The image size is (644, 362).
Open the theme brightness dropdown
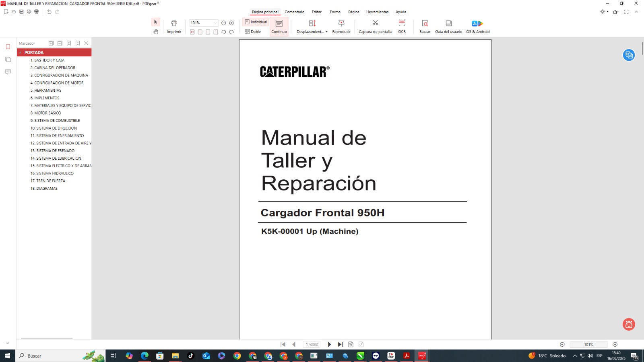(x=604, y=12)
